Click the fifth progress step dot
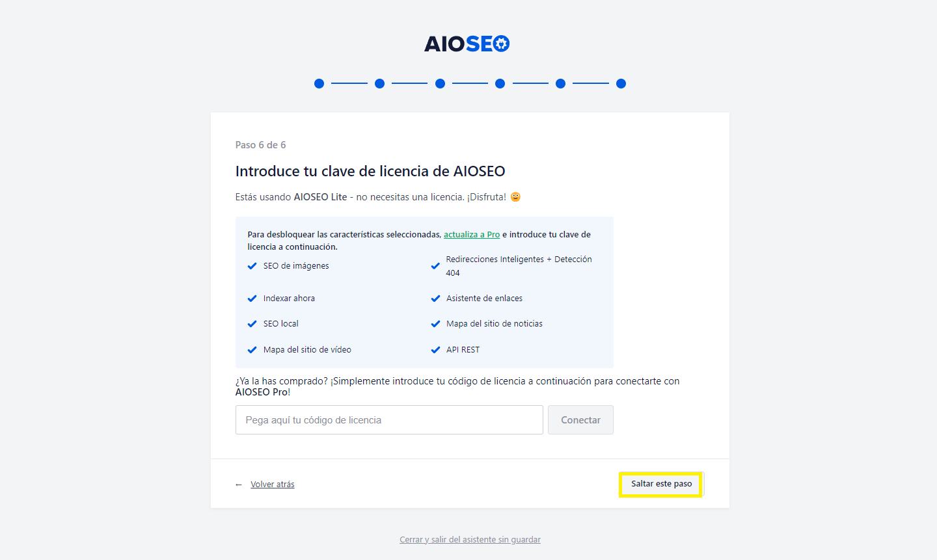This screenshot has width=937, height=560. pyautogui.click(x=560, y=83)
